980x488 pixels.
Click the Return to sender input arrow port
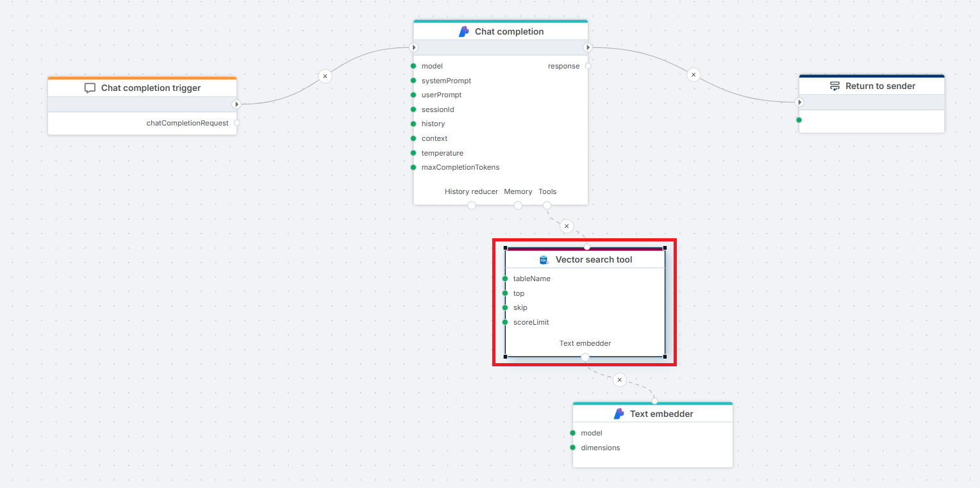799,102
